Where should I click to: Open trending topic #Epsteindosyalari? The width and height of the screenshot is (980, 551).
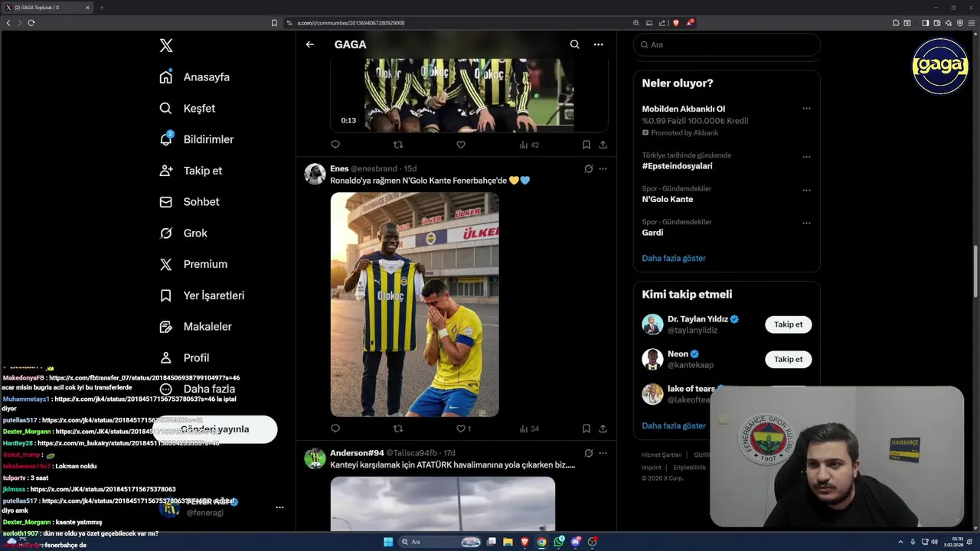coord(678,166)
